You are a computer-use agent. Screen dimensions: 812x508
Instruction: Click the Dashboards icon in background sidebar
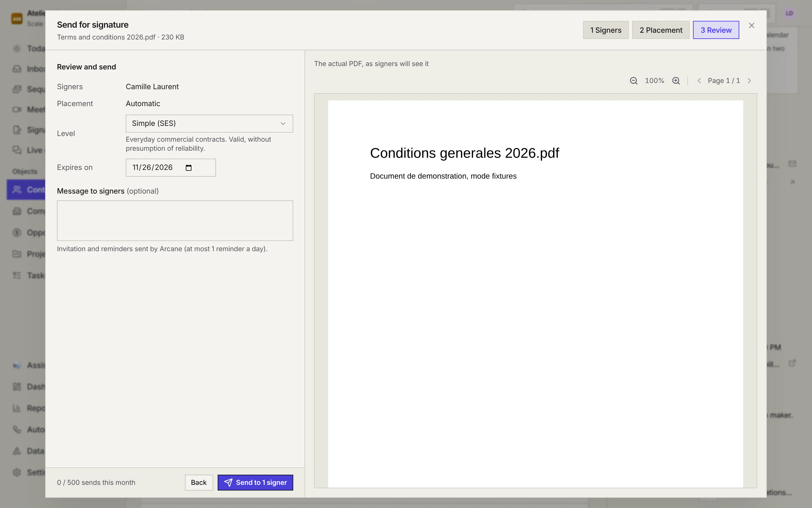pyautogui.click(x=17, y=387)
